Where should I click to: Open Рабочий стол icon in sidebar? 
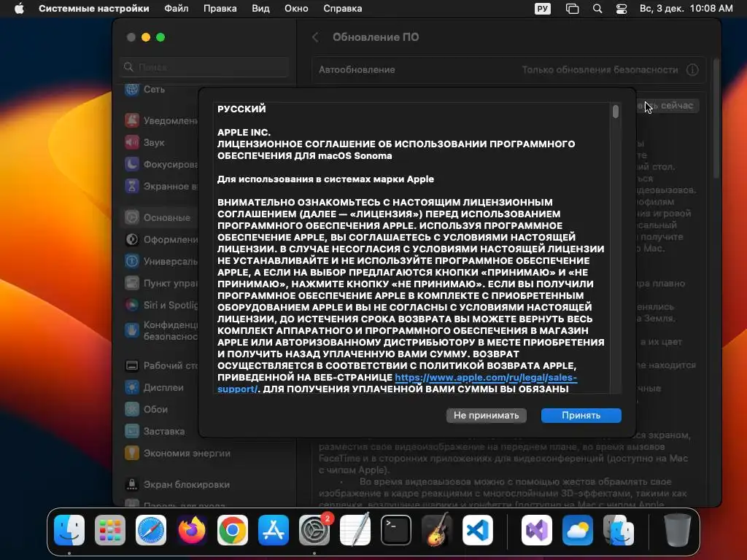tap(132, 366)
